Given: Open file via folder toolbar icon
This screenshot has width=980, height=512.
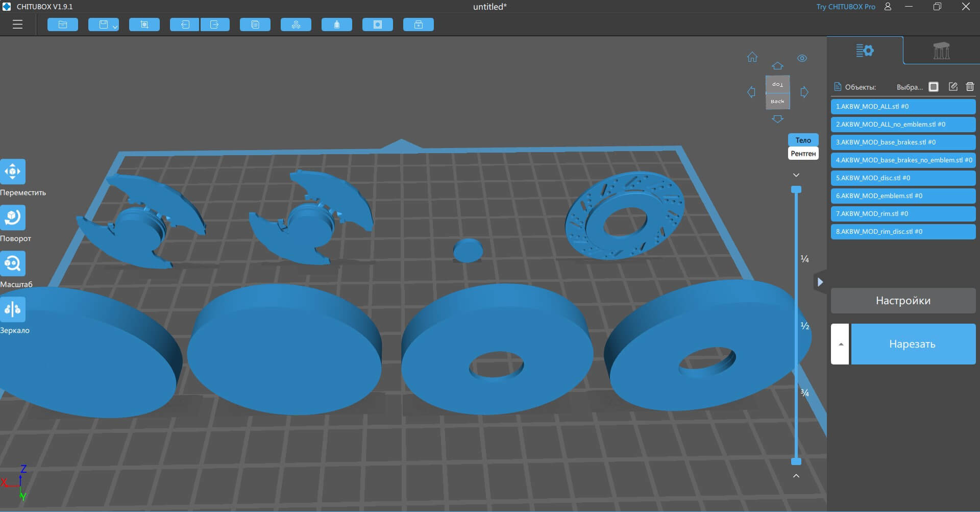Looking at the screenshot, I should tap(63, 25).
